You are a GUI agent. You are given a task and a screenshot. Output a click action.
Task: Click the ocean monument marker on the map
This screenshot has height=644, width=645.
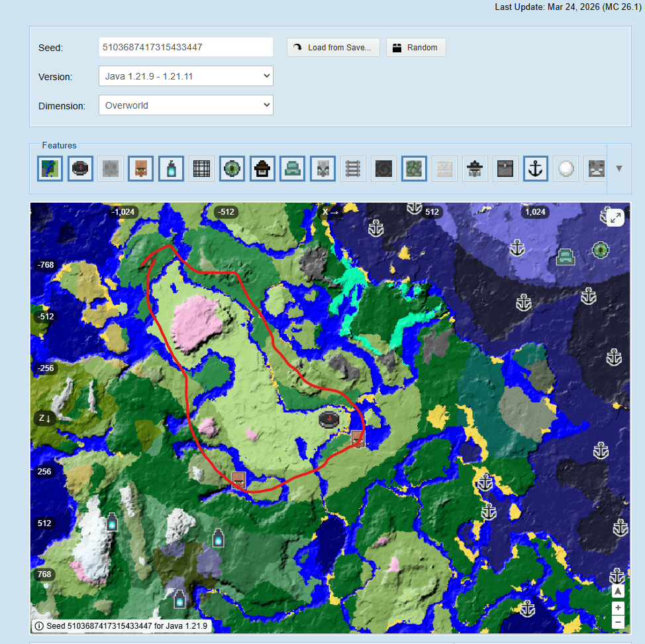(565, 256)
